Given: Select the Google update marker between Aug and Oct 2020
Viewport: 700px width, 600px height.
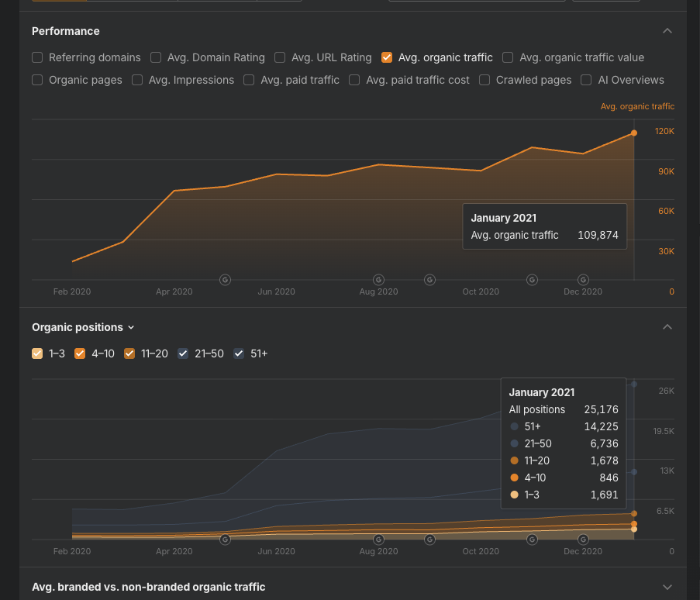Looking at the screenshot, I should click(429, 280).
